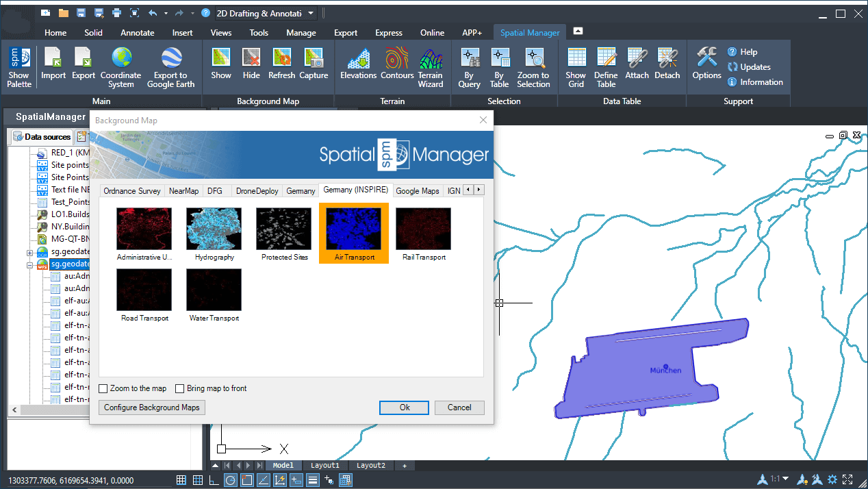This screenshot has width=868, height=489.
Task: Open the undo history dropdown arrow
Action: [166, 13]
